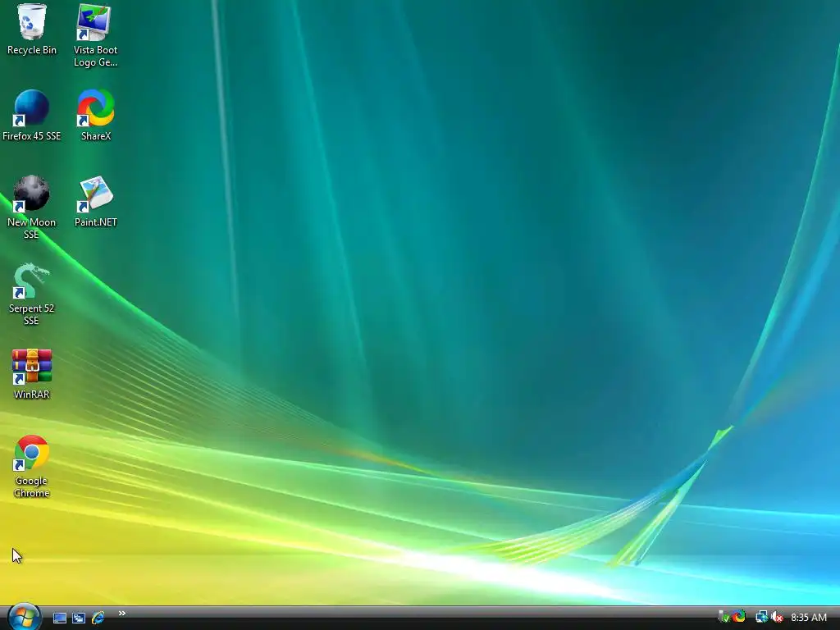Viewport: 840px width, 630px height.
Task: Select the ShareX desktop shortcut
Action: click(95, 115)
